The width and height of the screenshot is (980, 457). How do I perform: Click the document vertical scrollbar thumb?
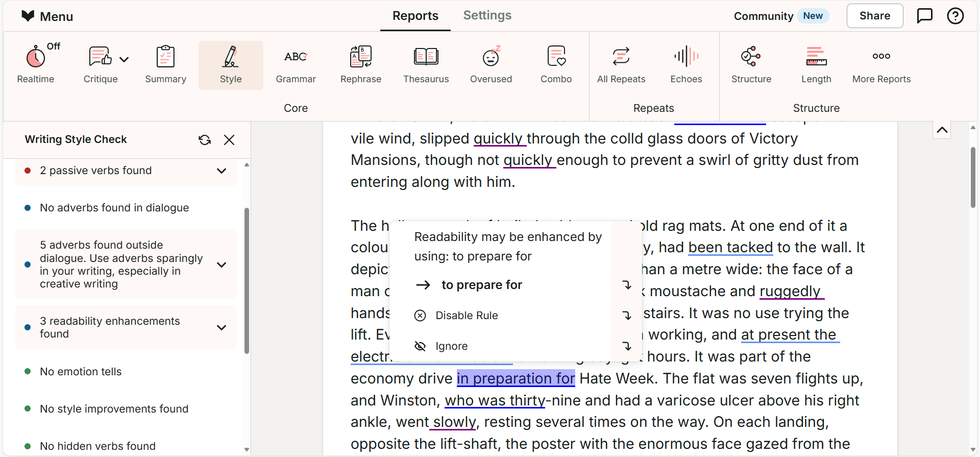(973, 177)
